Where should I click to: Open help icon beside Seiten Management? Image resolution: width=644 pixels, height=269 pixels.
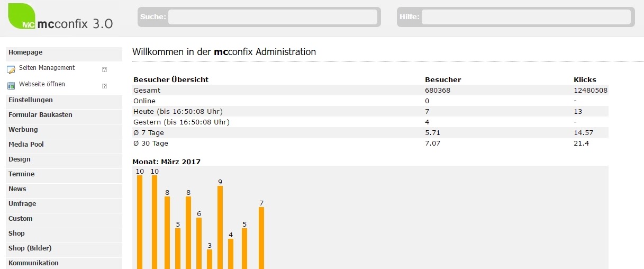coord(104,69)
